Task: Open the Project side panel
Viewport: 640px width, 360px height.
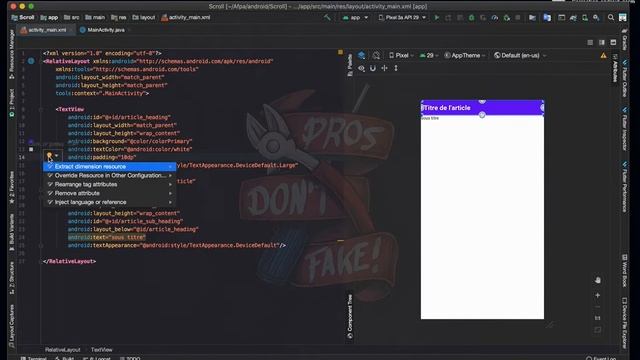Action: (x=11, y=102)
